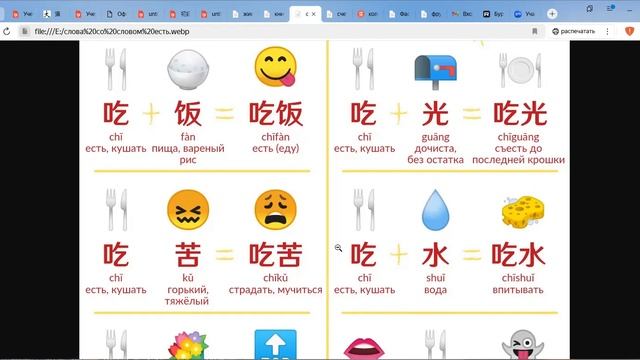Switch to the Фа tab
The height and width of the screenshot is (360, 640).
pos(399,14)
